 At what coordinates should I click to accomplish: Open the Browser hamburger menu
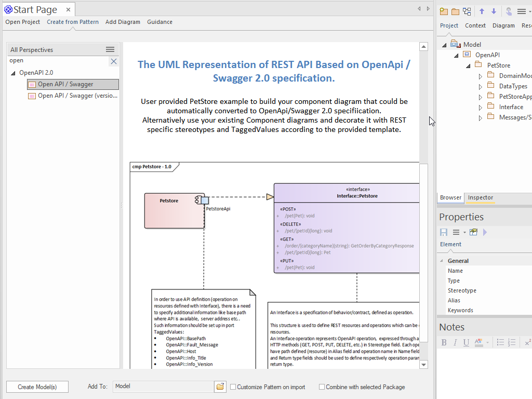pos(522,11)
